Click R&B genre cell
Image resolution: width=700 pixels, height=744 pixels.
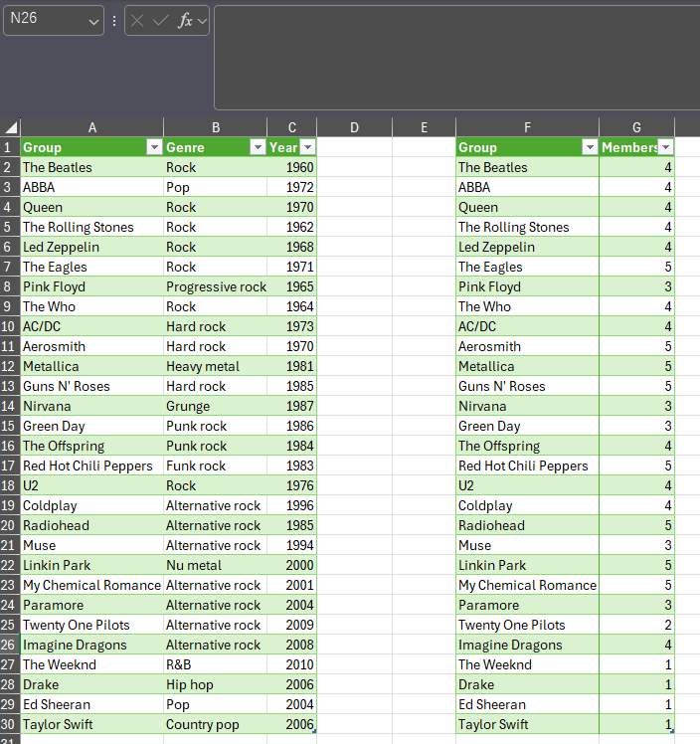(x=216, y=664)
